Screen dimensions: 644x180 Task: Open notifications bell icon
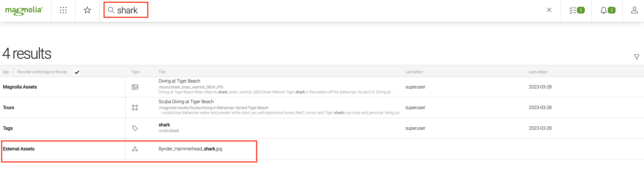click(x=604, y=10)
